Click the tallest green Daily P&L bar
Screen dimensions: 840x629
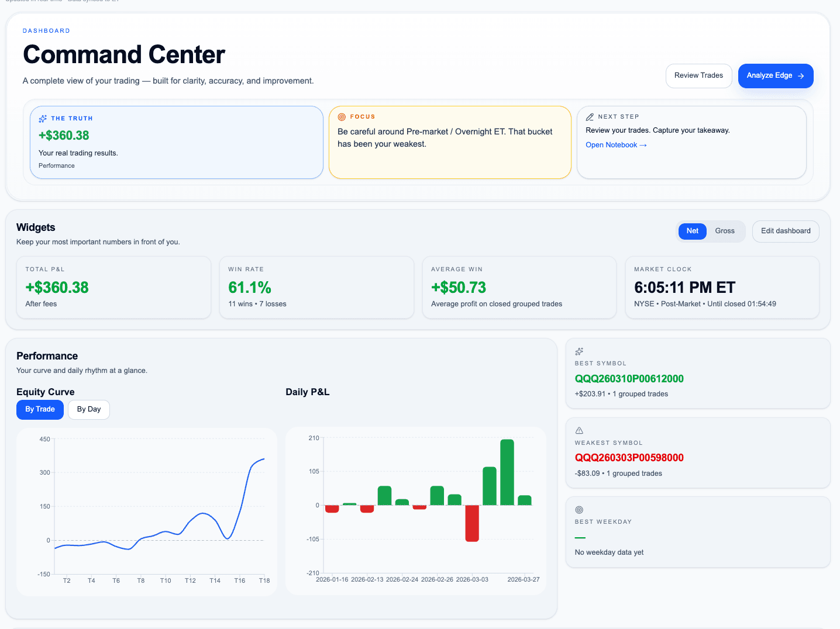click(507, 472)
